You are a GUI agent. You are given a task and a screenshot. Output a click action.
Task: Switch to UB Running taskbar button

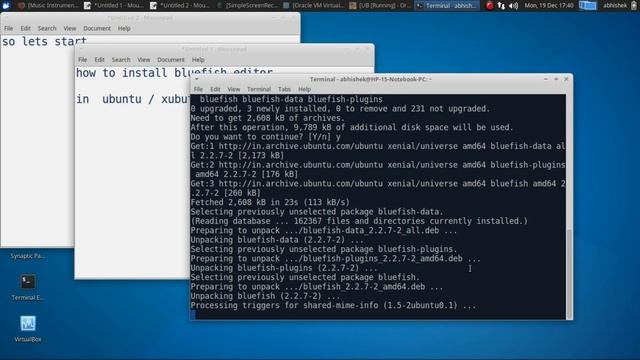(380, 5)
